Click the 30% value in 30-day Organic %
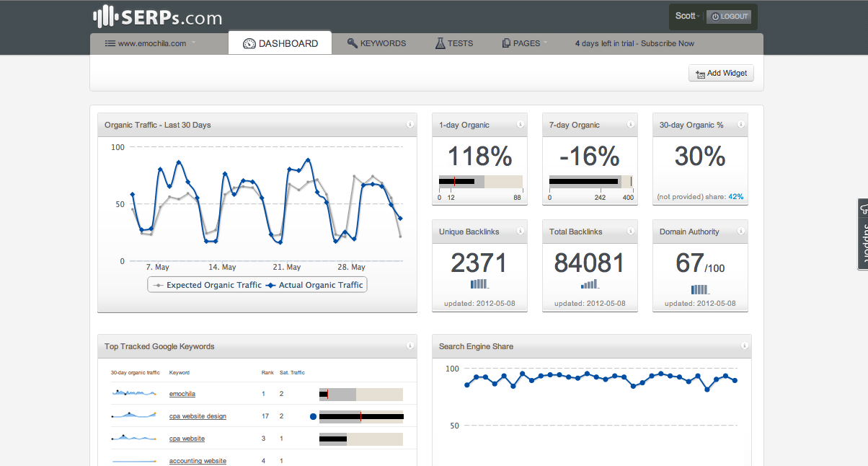This screenshot has height=466, width=868. (700, 157)
